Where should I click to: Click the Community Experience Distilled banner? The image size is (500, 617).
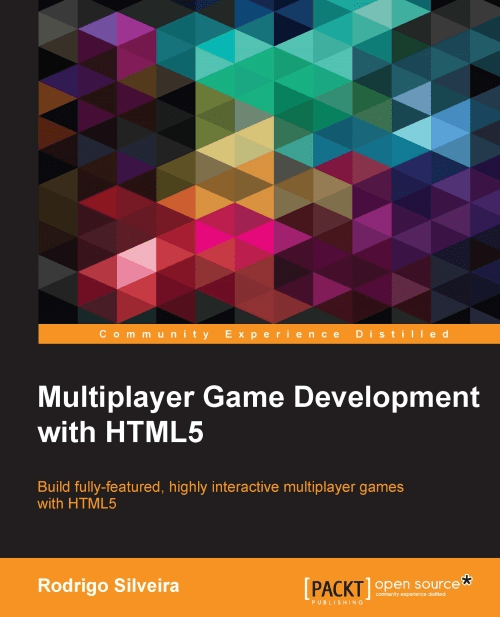click(x=269, y=334)
